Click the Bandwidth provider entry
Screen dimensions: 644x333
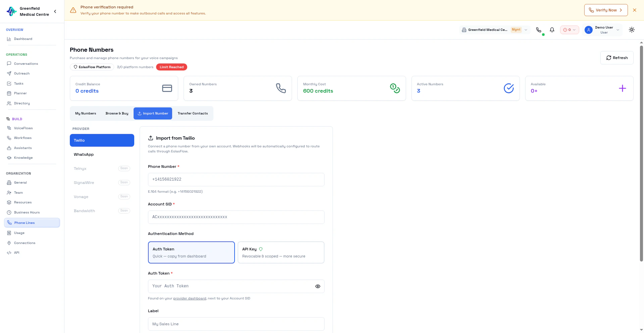tap(102, 211)
